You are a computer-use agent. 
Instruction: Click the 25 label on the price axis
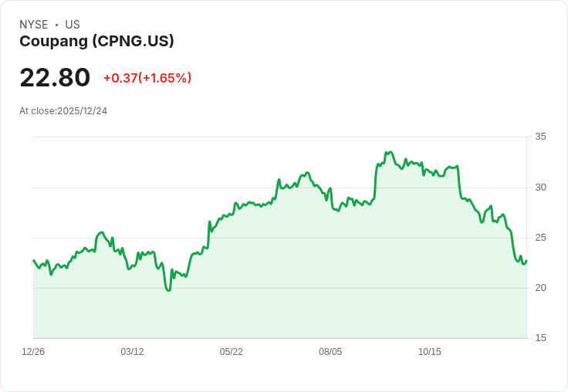click(x=540, y=238)
